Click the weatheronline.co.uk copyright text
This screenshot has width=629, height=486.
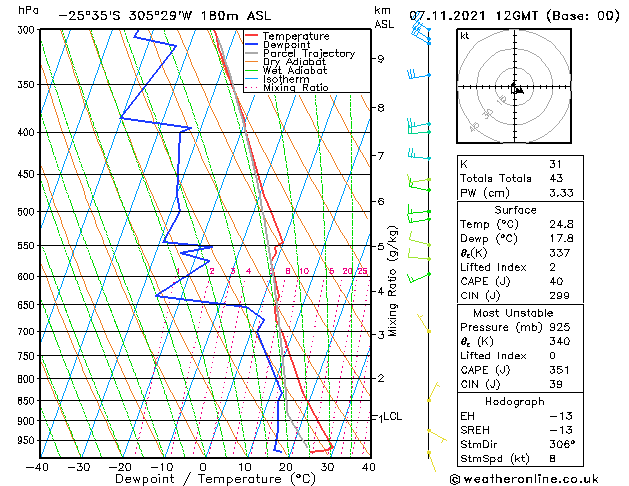[x=524, y=479]
